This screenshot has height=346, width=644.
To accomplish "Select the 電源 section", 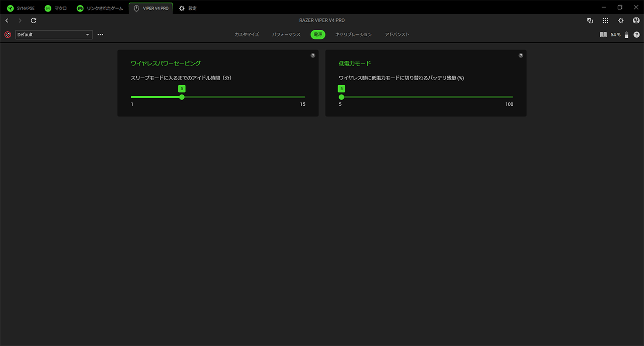I will pos(318,35).
